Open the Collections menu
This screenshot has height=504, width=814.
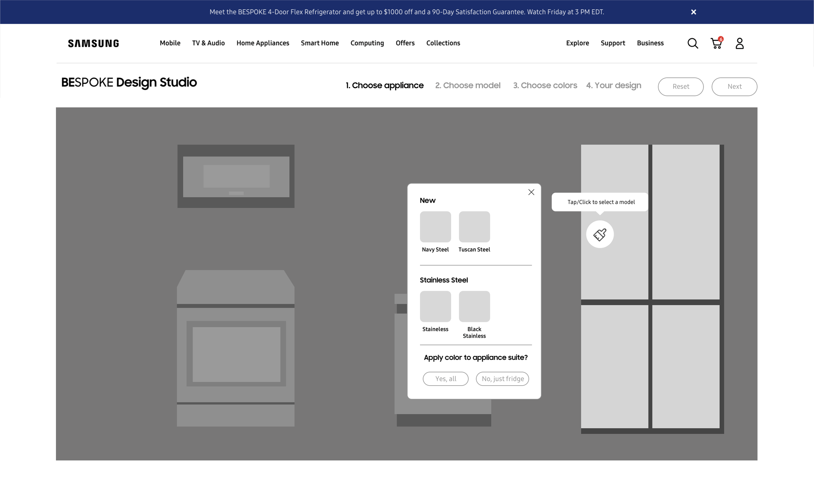point(443,43)
